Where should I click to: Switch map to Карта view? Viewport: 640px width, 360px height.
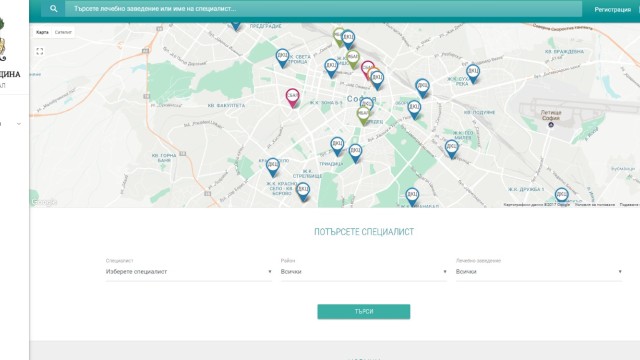(42, 32)
